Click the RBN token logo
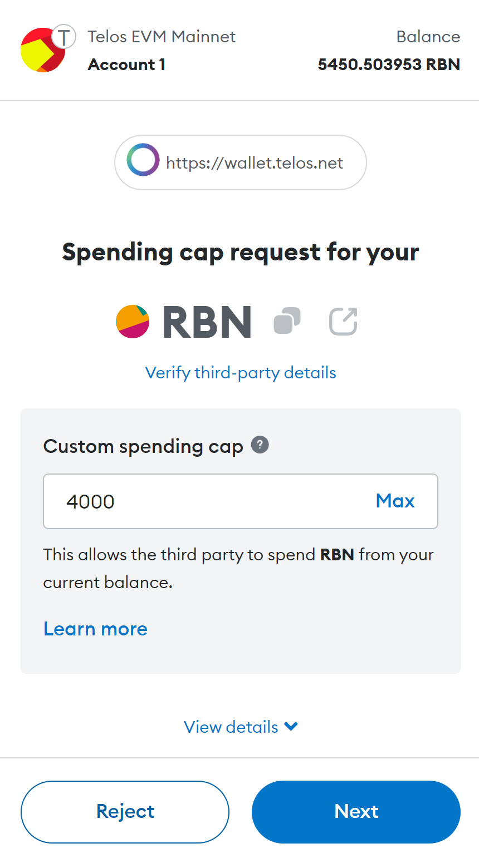This screenshot has width=479, height=868. click(x=133, y=322)
